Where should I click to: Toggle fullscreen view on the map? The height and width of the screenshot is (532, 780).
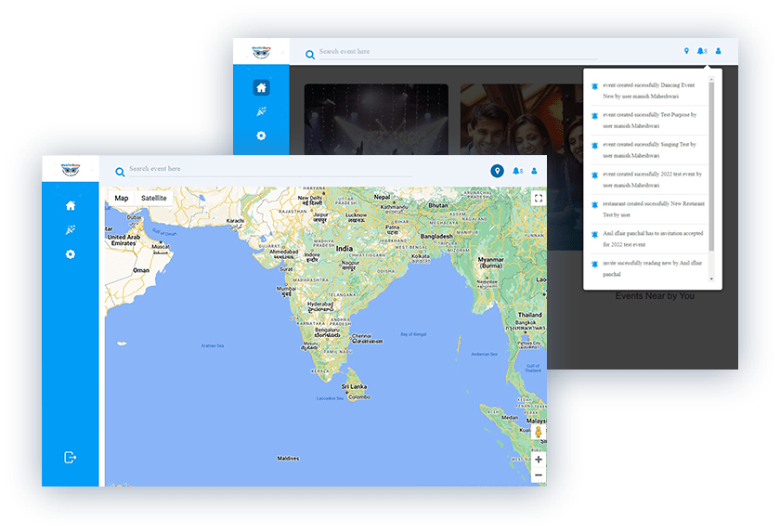tap(538, 198)
